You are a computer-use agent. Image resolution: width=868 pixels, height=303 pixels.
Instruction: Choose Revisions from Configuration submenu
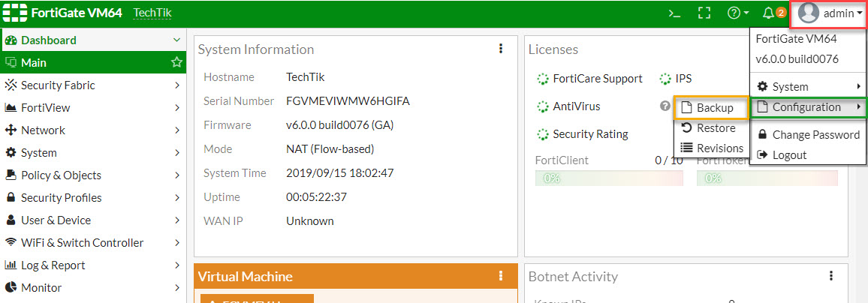pos(711,148)
